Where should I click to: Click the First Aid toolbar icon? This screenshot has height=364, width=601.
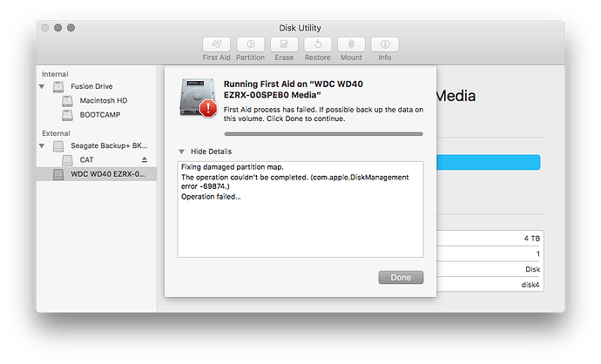(x=216, y=44)
